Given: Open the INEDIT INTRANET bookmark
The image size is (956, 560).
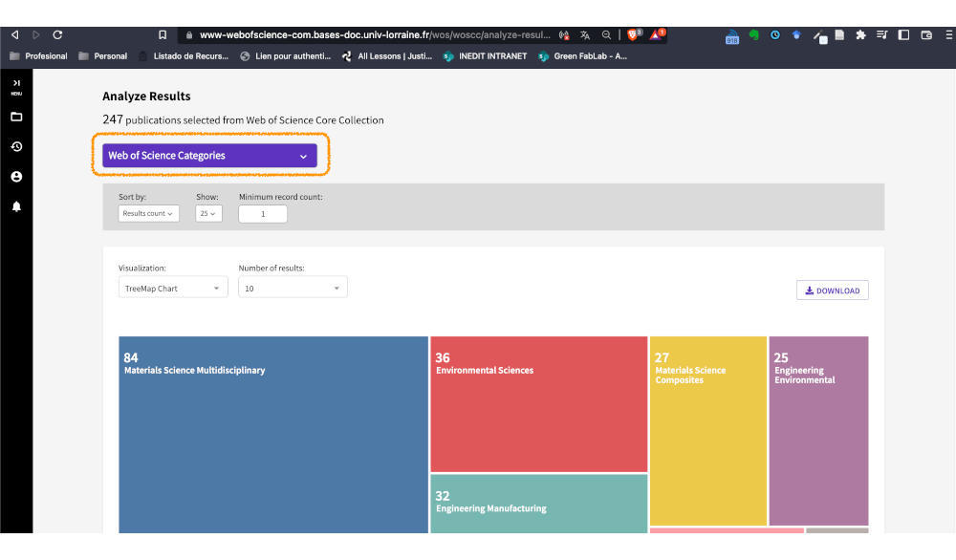Looking at the screenshot, I should click(x=486, y=56).
